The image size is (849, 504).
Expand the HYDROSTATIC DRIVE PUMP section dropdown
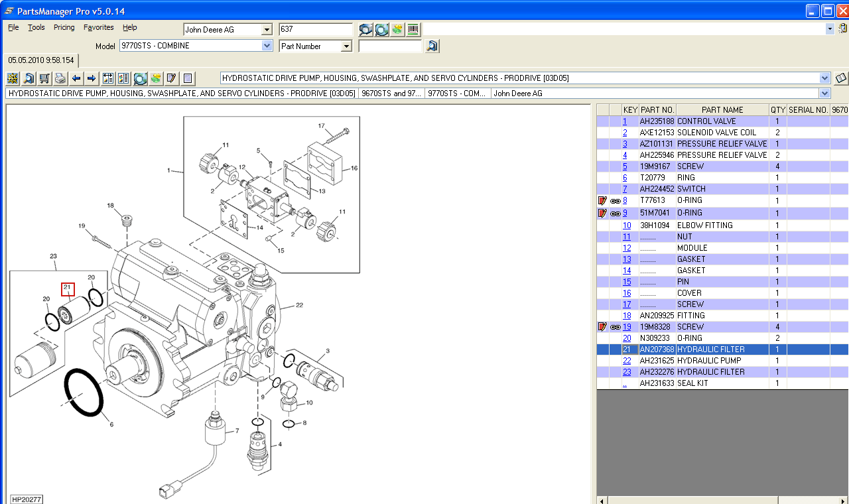[825, 78]
